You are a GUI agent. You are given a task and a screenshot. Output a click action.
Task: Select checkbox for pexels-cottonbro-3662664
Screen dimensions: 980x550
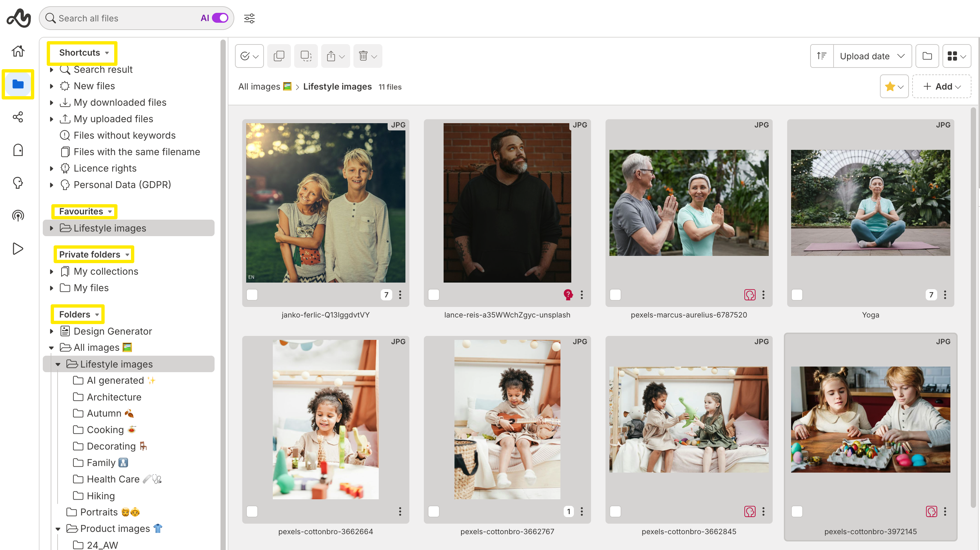point(252,511)
